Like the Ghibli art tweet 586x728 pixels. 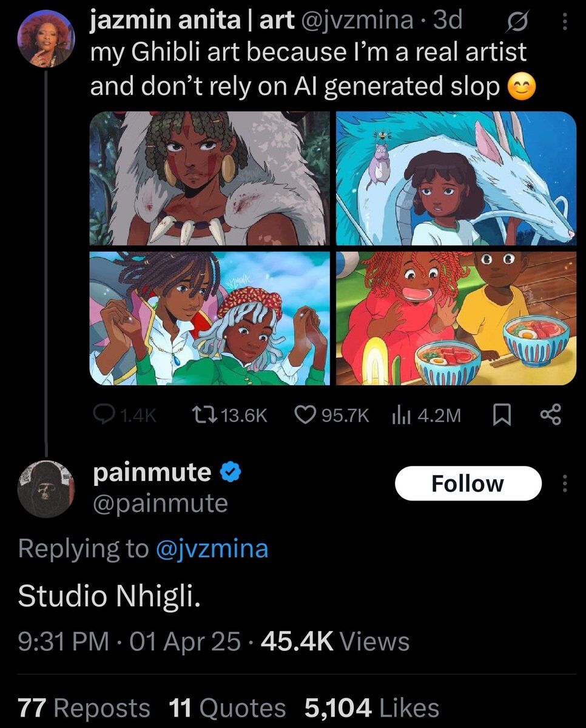(x=303, y=415)
